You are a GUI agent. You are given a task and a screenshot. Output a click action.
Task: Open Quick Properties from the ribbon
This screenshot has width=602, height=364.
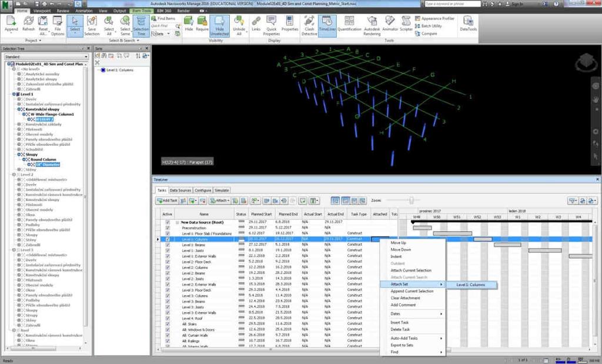point(272,25)
